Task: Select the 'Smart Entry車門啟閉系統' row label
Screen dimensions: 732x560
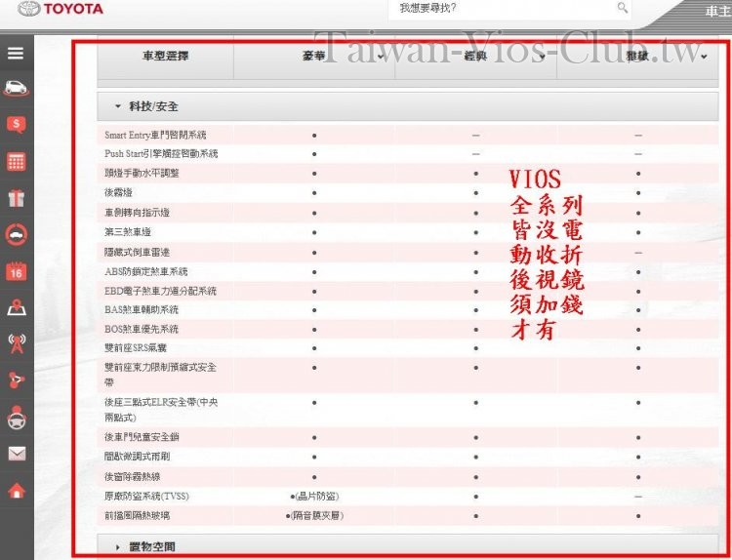Action: 155,135
